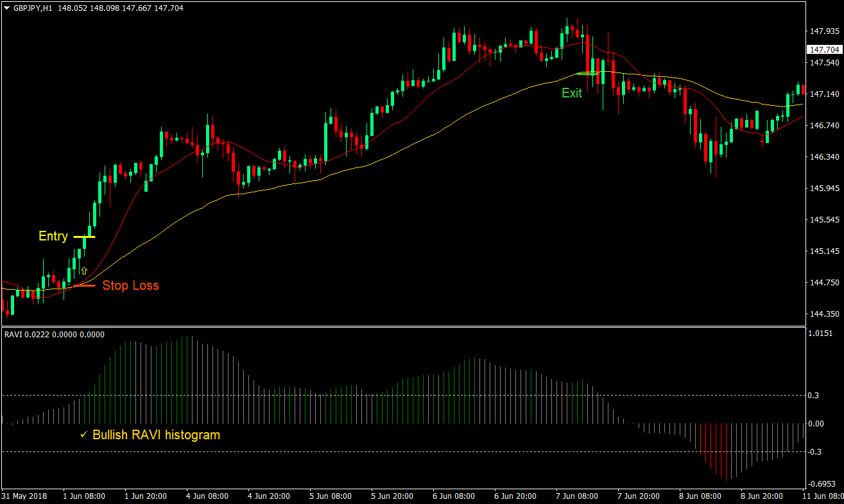Click the yellow Entry text label
Image resolution: width=844 pixels, height=504 pixels.
(53, 236)
